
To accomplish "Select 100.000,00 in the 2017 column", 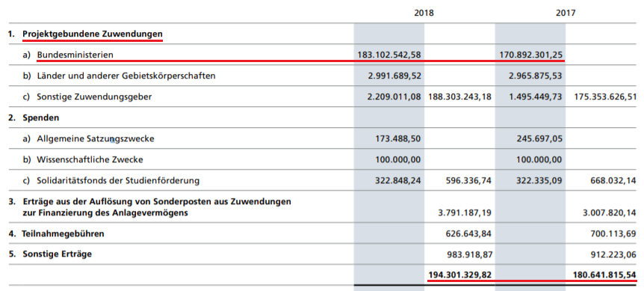I will pos(539,159).
